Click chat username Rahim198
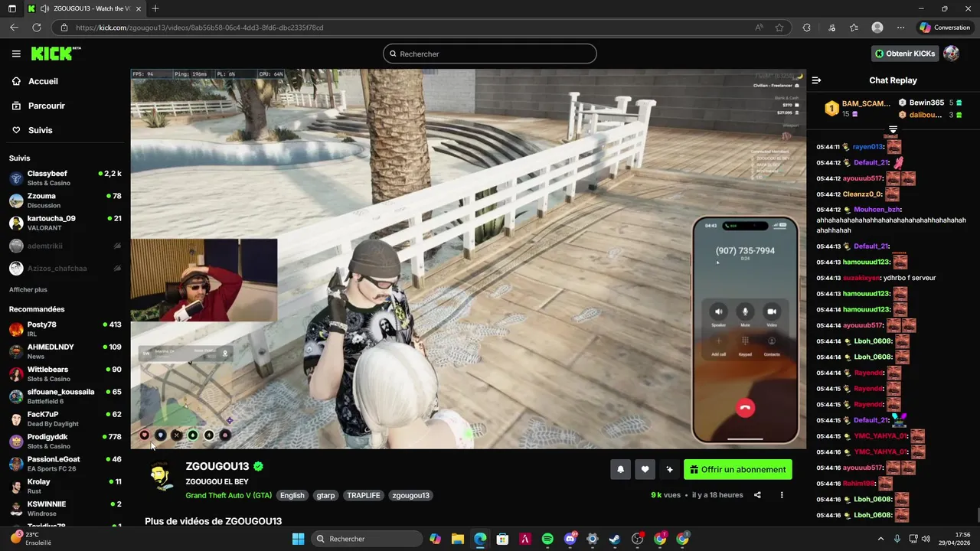This screenshot has width=980, height=551. pos(859,484)
